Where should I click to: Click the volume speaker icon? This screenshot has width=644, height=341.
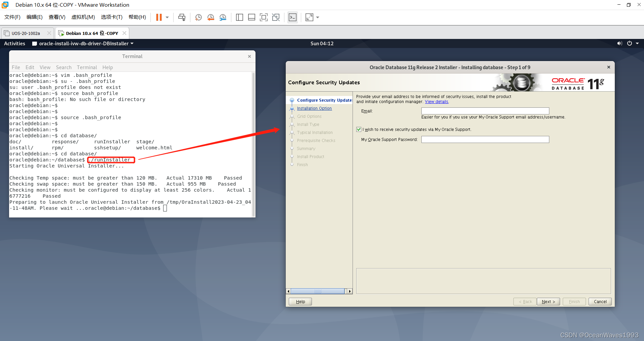pos(620,43)
